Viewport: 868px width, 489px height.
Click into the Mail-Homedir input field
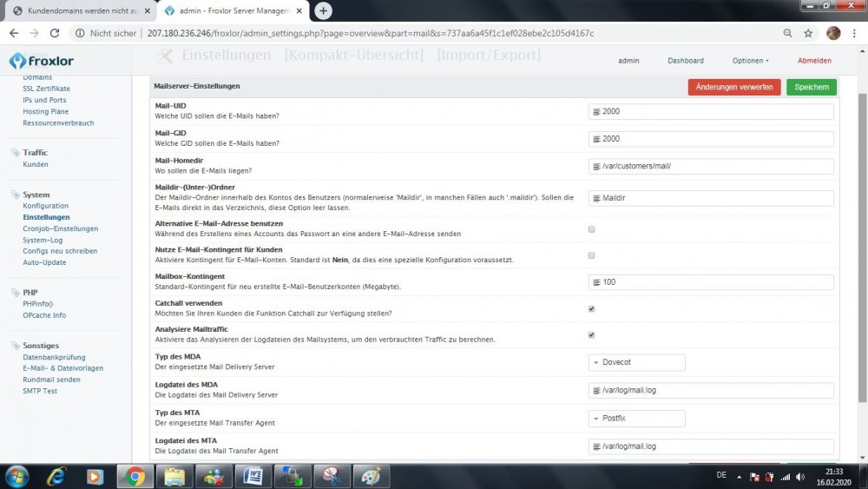pos(712,166)
